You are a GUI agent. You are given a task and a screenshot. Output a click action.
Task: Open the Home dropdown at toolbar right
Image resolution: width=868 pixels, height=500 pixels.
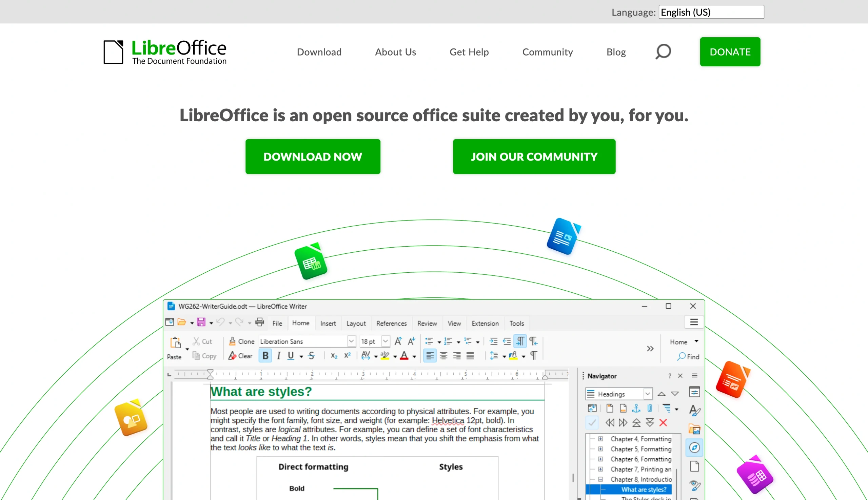pyautogui.click(x=684, y=342)
